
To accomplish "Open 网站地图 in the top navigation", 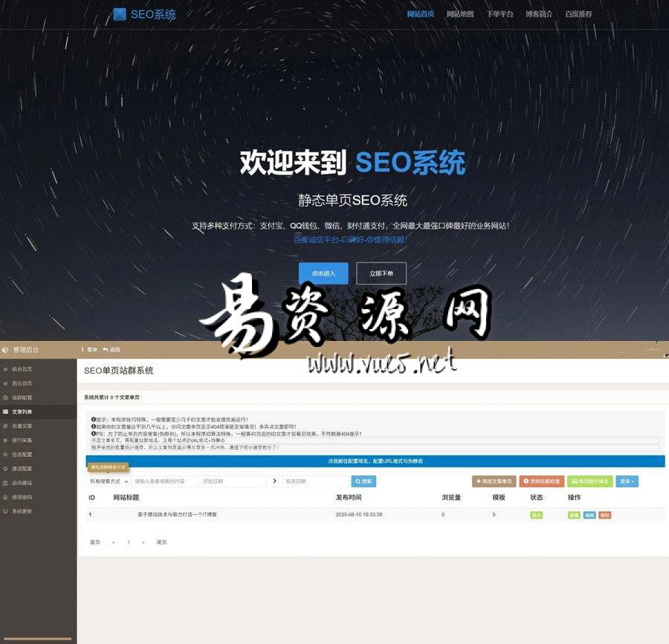I will pyautogui.click(x=460, y=14).
